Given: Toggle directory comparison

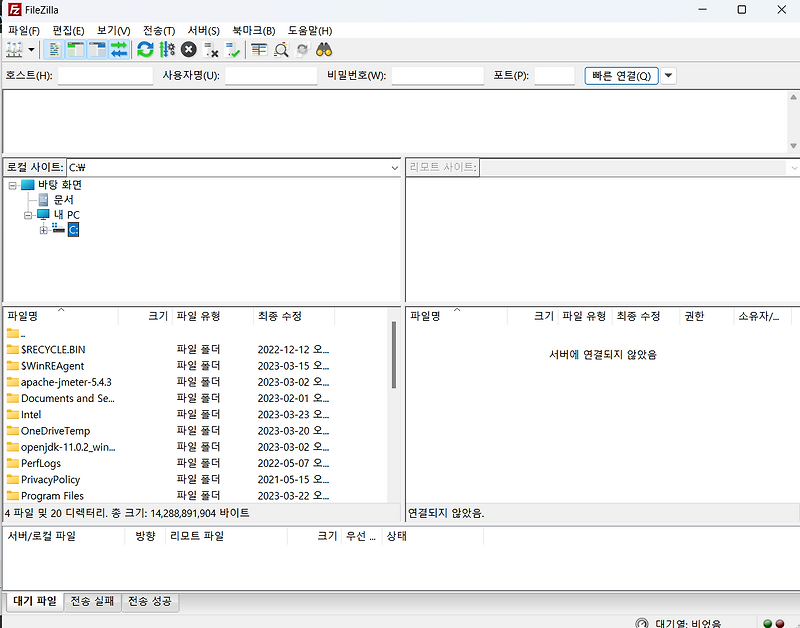Looking at the screenshot, I should [x=281, y=49].
